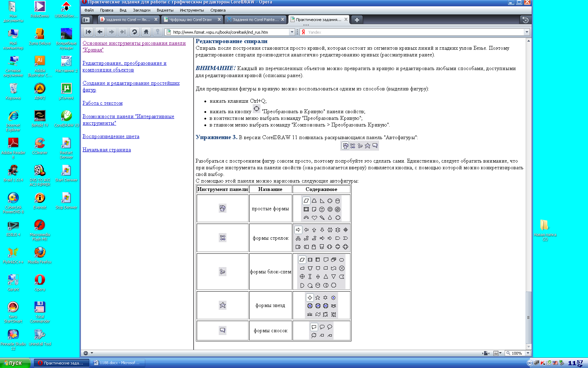Open the Opera Link dropdown arrow in status bar
The image size is (588, 368).
[92, 353]
